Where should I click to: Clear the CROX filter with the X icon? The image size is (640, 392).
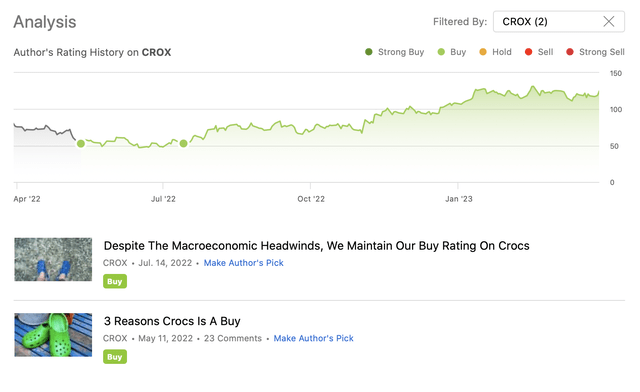coord(609,22)
